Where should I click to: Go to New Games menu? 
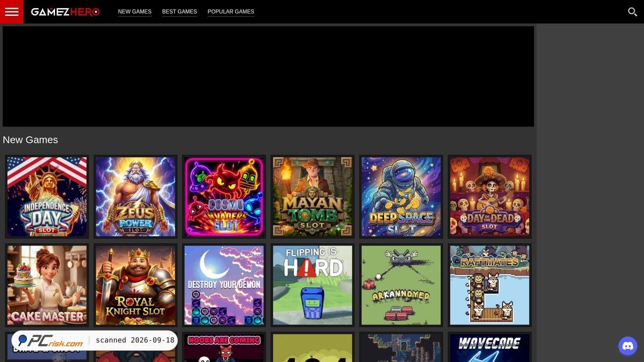[135, 12]
